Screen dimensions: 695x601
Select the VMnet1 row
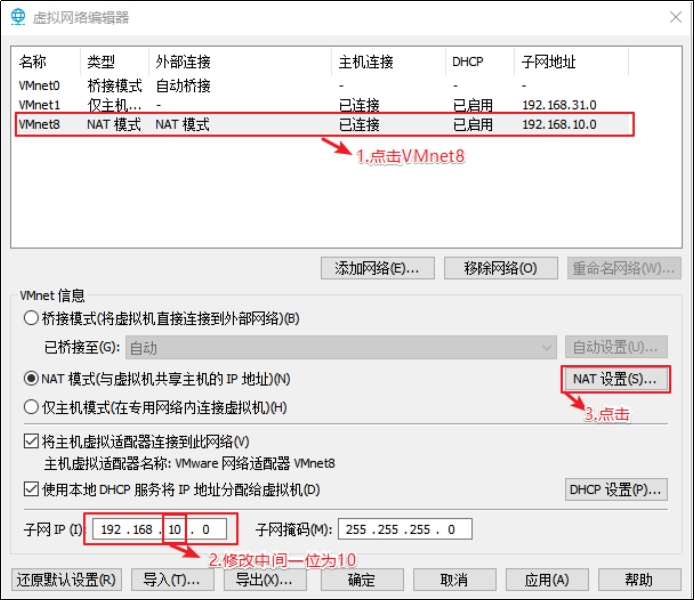point(324,105)
